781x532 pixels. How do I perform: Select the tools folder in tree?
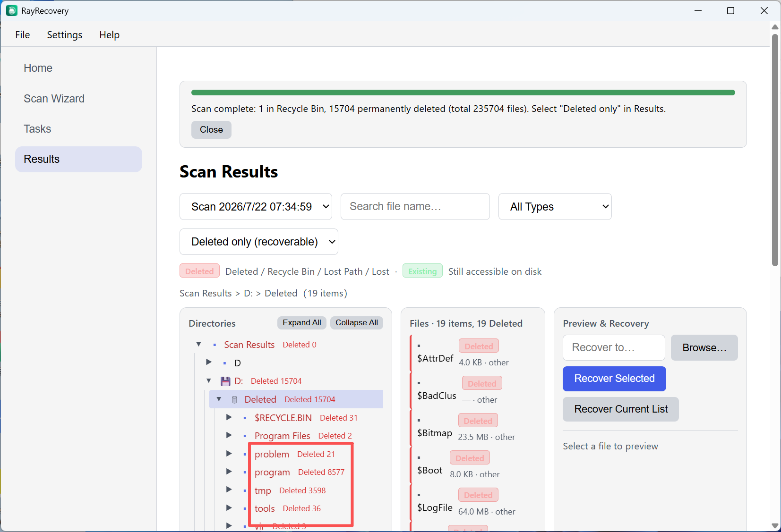pyautogui.click(x=265, y=508)
